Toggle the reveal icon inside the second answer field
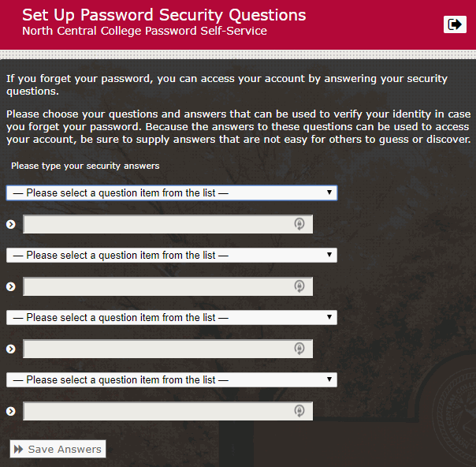476x467 pixels. pos(299,286)
